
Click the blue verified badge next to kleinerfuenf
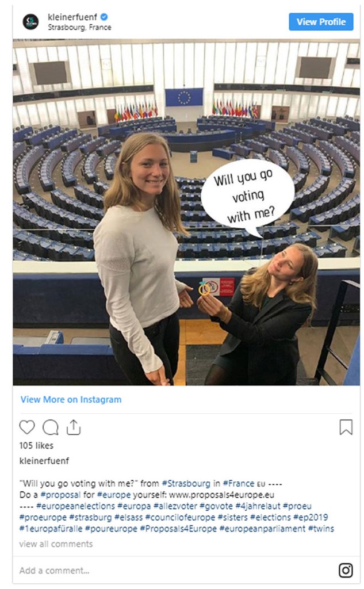[104, 17]
